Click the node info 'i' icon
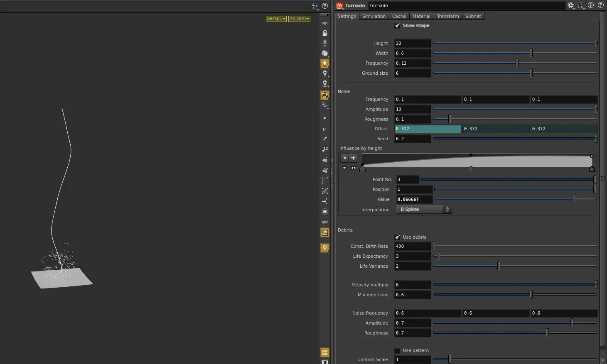Image resolution: width=607 pixels, height=364 pixels. coord(591,5)
